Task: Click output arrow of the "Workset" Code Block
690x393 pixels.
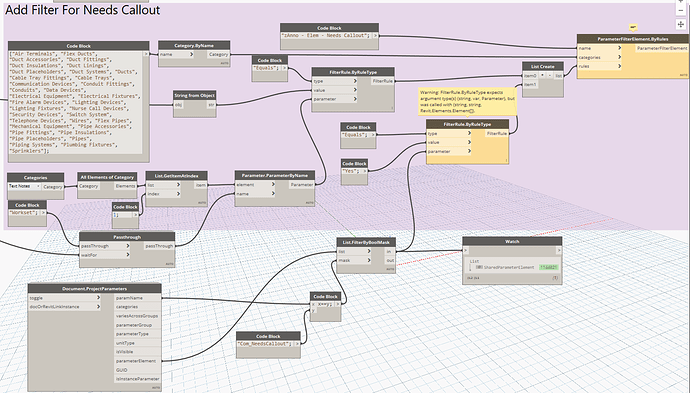Action: 43,213
